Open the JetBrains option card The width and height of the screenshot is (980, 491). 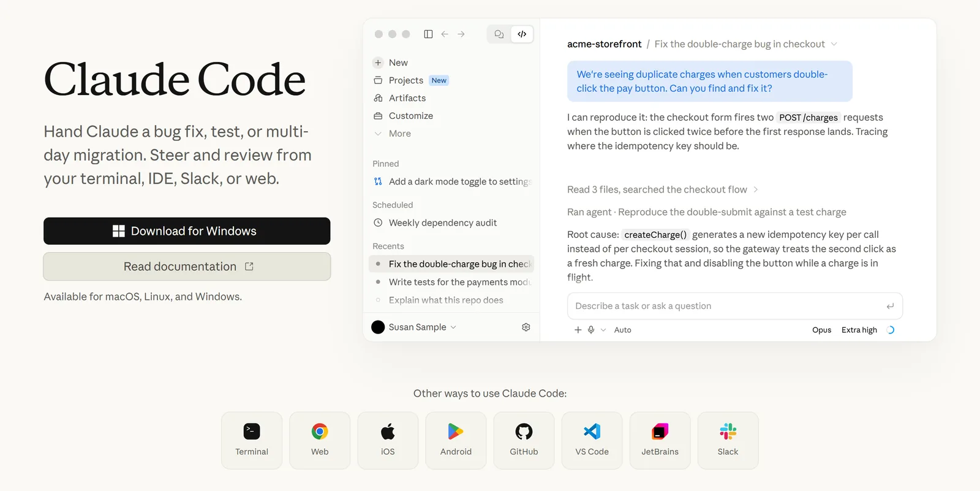pos(660,441)
